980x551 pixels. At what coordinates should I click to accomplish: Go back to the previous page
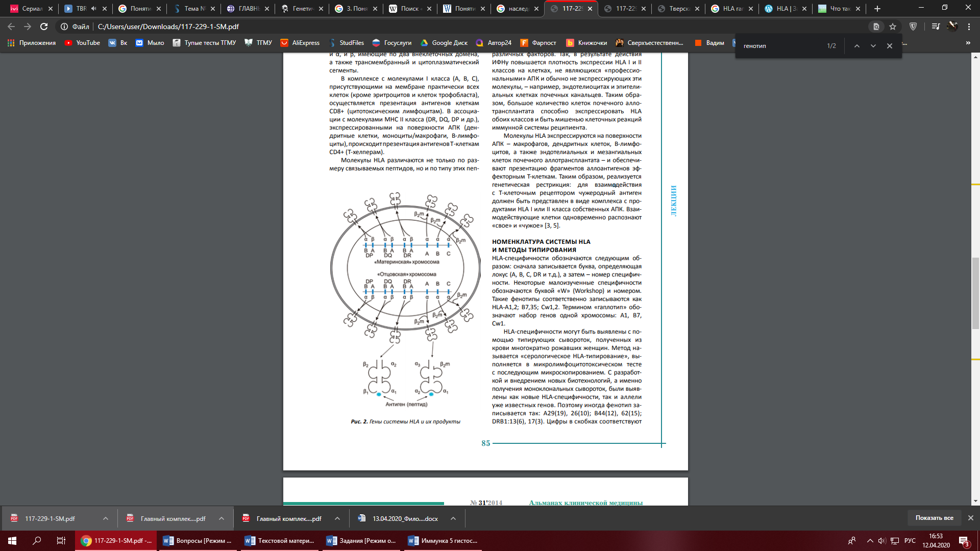11,27
